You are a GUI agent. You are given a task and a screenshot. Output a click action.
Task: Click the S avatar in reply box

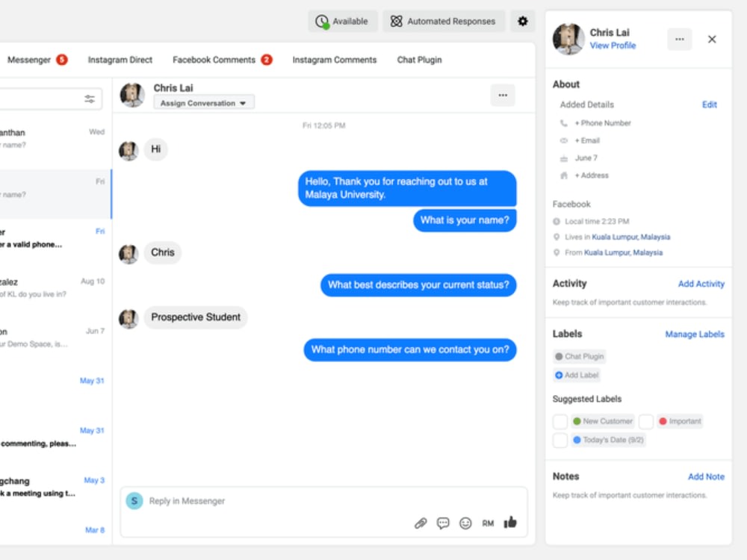(134, 501)
